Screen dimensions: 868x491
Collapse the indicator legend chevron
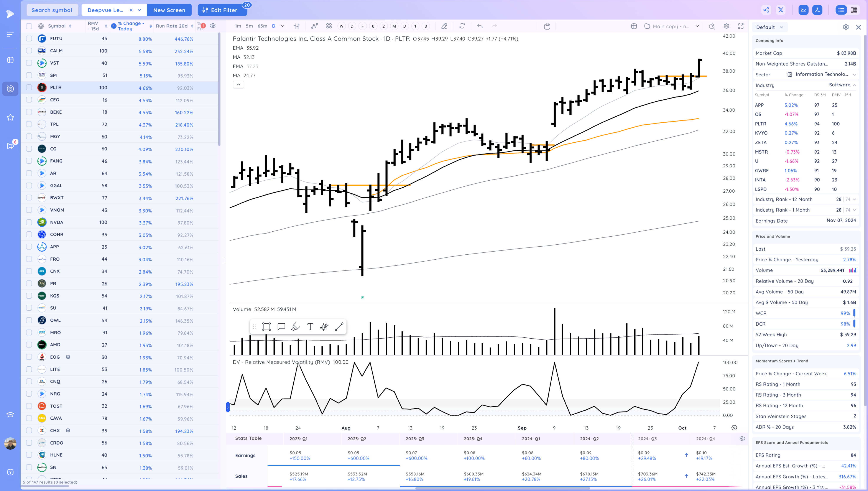pyautogui.click(x=238, y=85)
